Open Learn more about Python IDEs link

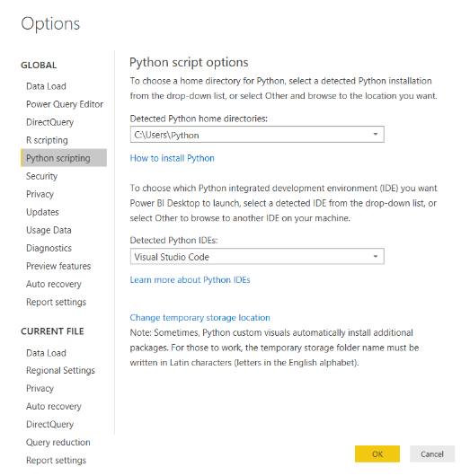[191, 280]
